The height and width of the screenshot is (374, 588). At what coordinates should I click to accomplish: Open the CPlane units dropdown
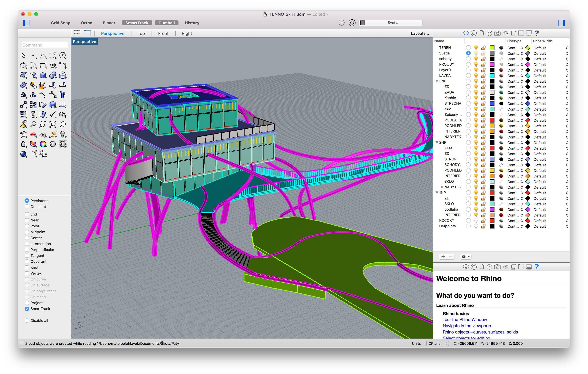pyautogui.click(x=438, y=343)
